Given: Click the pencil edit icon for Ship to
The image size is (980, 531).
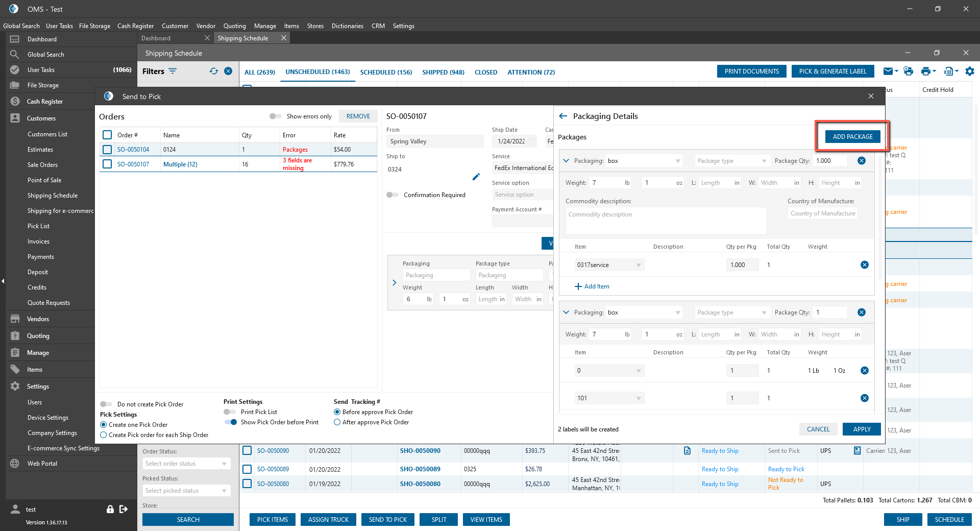Looking at the screenshot, I should pyautogui.click(x=476, y=177).
